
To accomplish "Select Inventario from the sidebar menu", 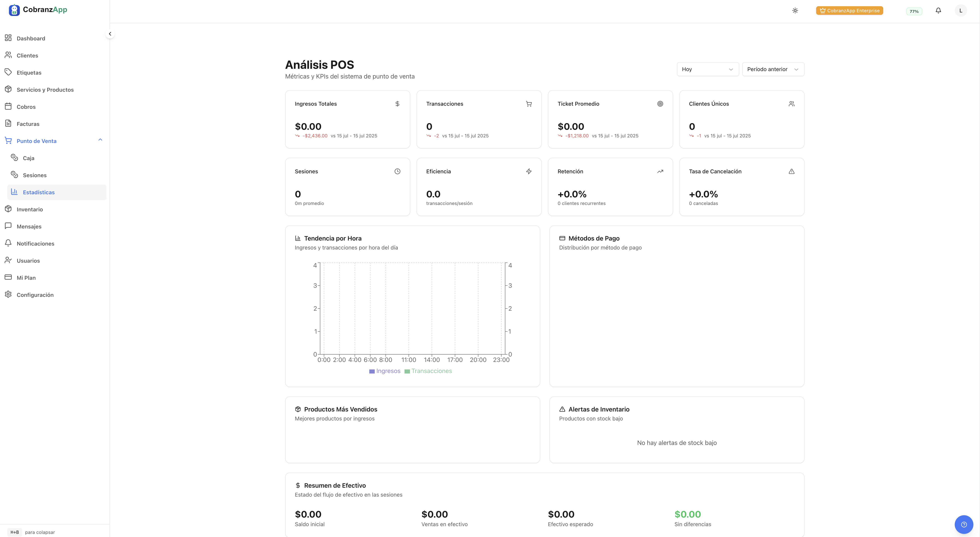I will pyautogui.click(x=30, y=210).
